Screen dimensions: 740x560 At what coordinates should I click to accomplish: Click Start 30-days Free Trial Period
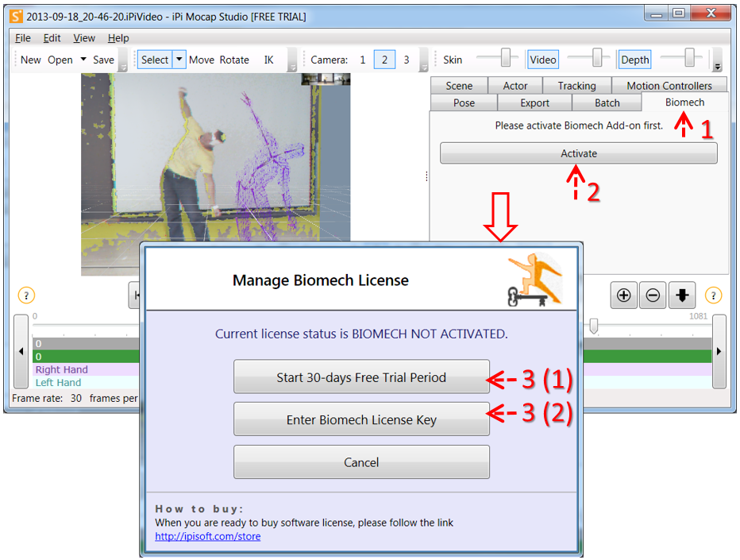tap(361, 377)
